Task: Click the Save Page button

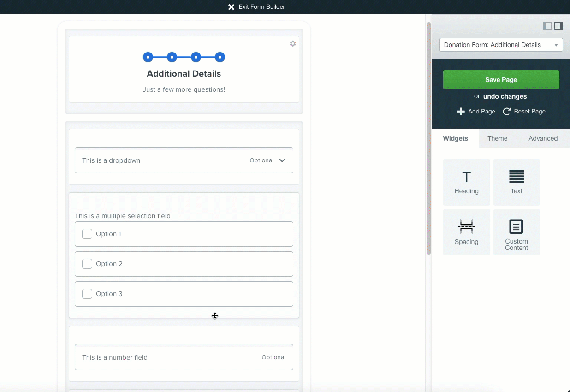Action: (501, 80)
